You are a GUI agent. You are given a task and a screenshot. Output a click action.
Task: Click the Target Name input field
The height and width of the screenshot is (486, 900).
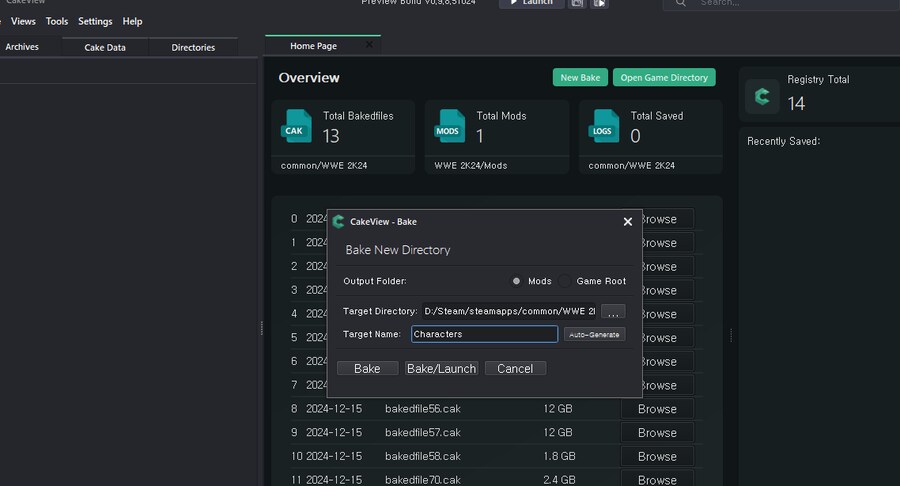click(x=484, y=334)
